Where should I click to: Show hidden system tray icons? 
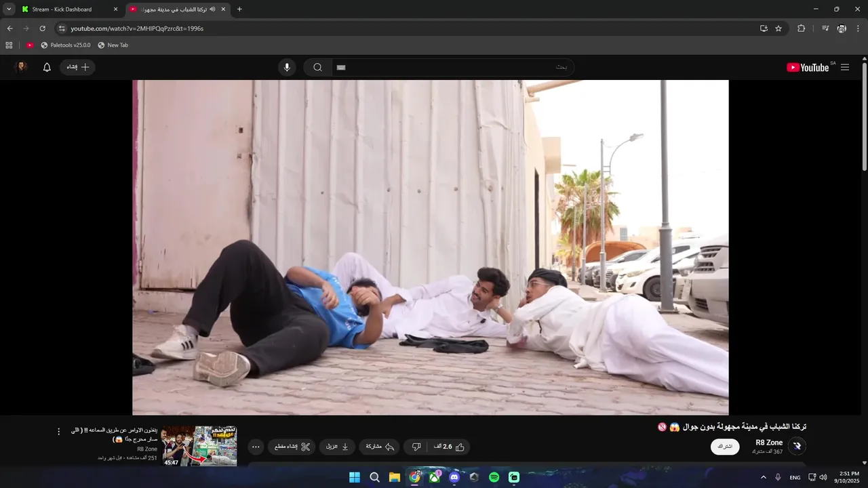(x=764, y=477)
